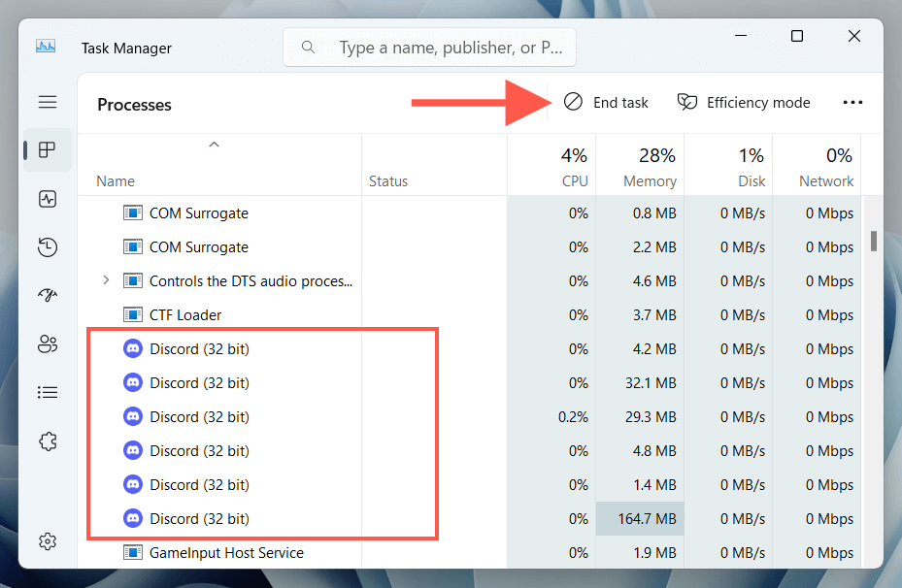Screen dimensions: 902x588
Task: Close the Task Manager window
Action: [854, 36]
